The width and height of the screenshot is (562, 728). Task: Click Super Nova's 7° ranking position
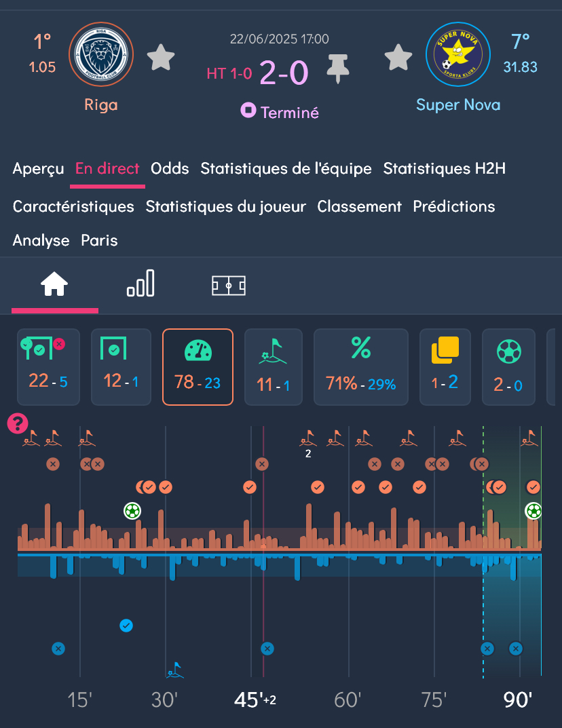coord(521,42)
